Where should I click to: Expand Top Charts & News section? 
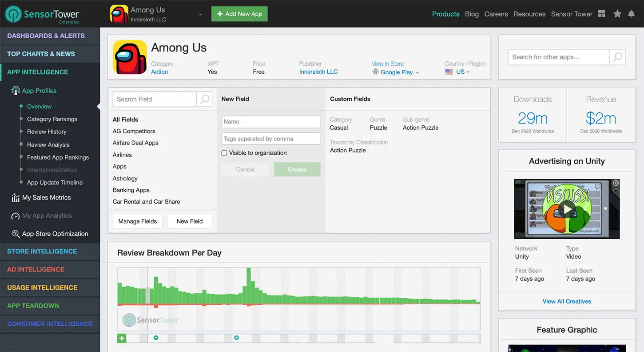tap(50, 54)
